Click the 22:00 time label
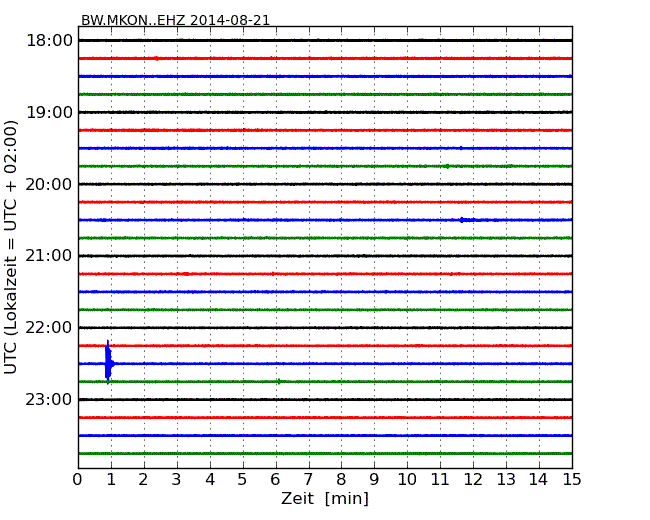The height and width of the screenshot is (520, 650). point(49,328)
